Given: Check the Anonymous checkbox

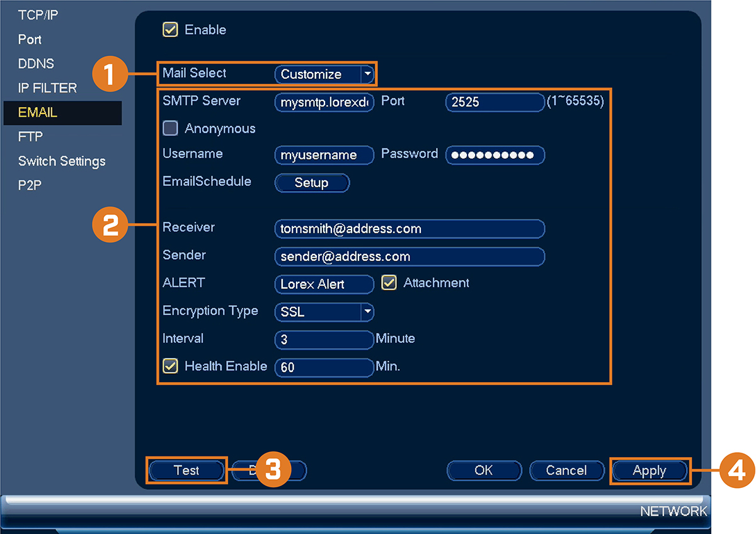Looking at the screenshot, I should tap(170, 129).
